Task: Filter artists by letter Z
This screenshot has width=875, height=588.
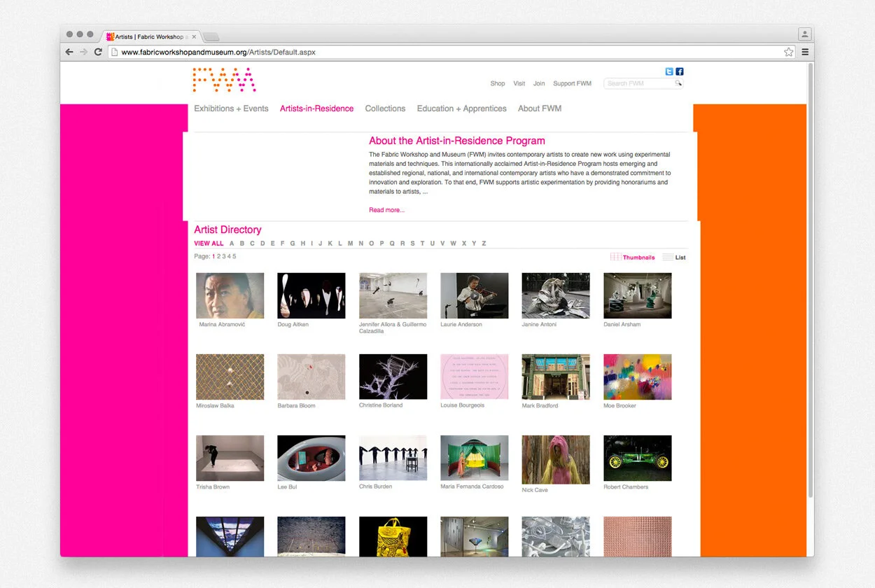Action: point(484,244)
